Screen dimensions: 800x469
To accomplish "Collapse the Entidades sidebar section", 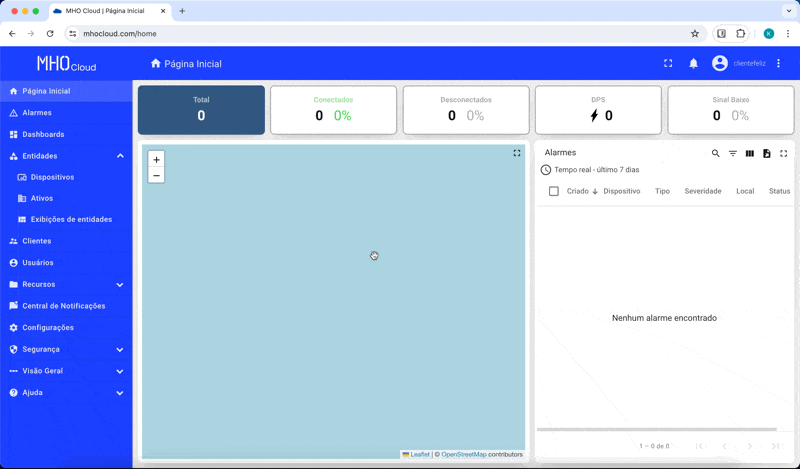I will 120,156.
